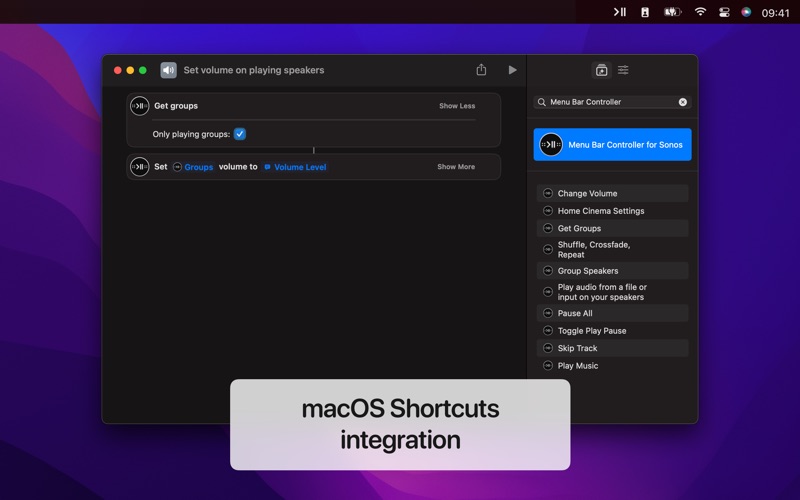Run the shortcut with the play button
Image resolution: width=800 pixels, height=500 pixels.
coord(512,70)
